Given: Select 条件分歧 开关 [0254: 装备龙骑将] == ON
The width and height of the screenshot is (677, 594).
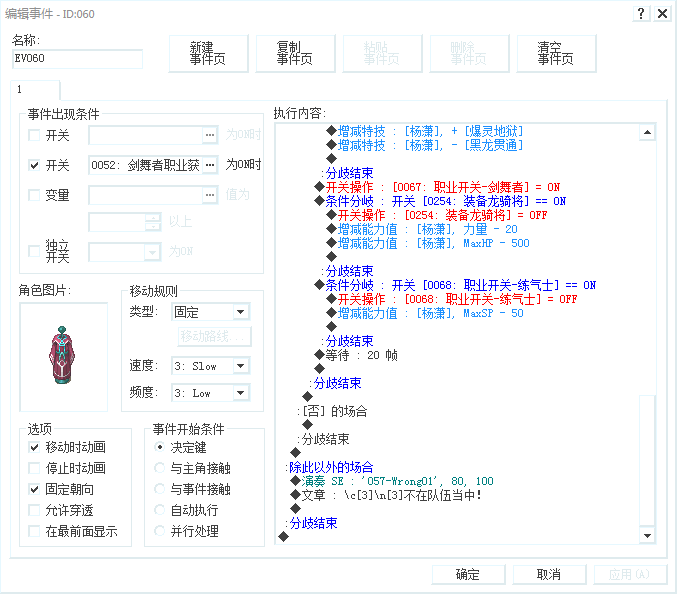Looking at the screenshot, I should point(440,201).
